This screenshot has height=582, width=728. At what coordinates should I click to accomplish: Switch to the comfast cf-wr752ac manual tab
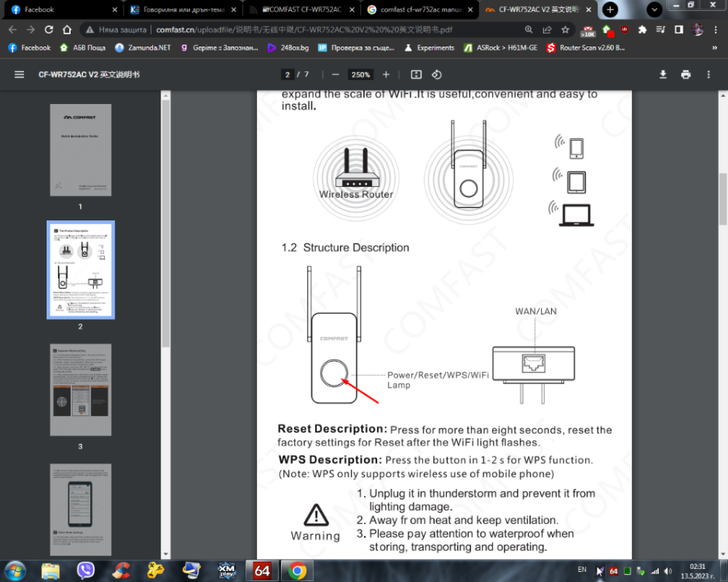420,9
